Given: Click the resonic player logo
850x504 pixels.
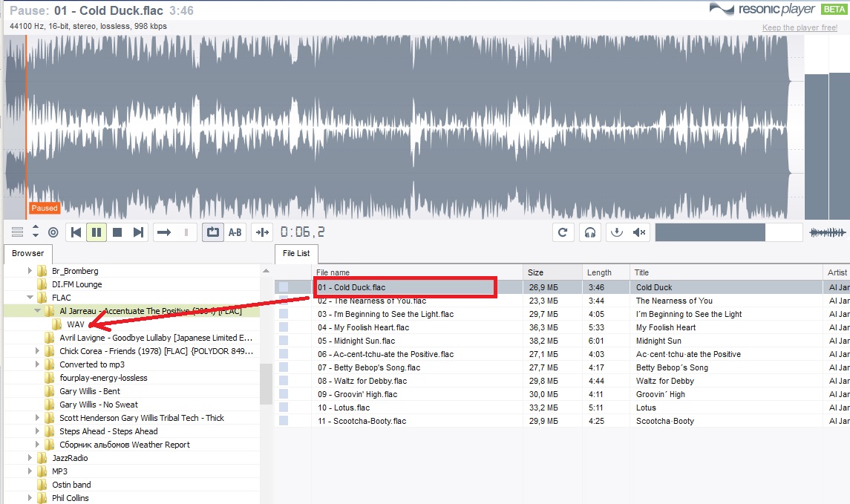Looking at the screenshot, I should tap(762, 9).
